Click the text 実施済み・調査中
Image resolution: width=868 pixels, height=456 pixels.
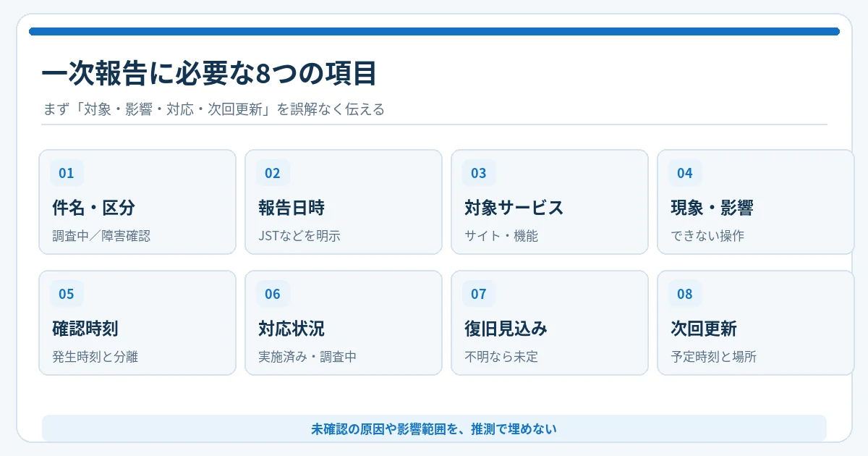(x=307, y=357)
